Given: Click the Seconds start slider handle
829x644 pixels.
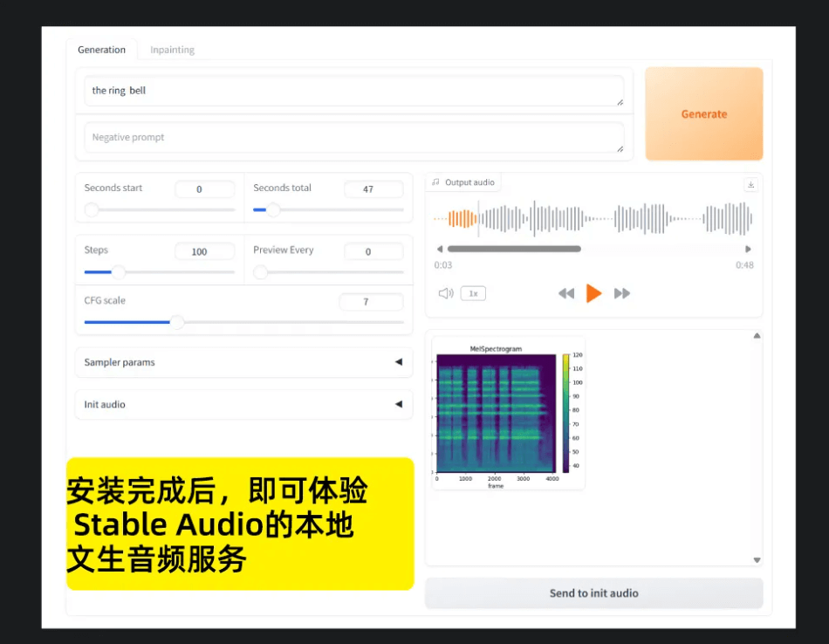Looking at the screenshot, I should [x=92, y=210].
